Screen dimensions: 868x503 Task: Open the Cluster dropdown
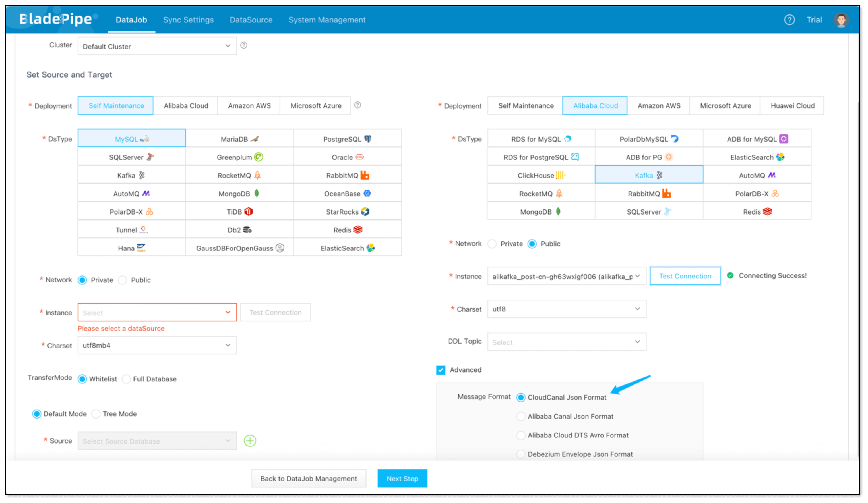157,46
